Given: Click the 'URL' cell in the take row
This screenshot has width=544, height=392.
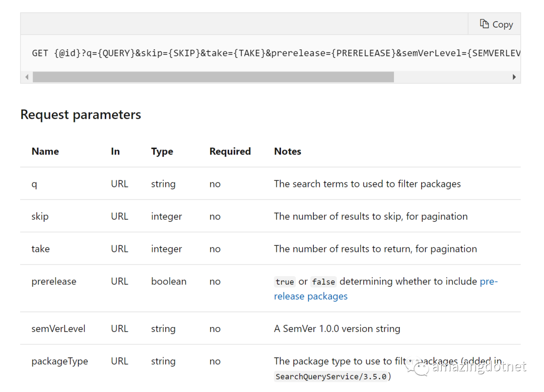Looking at the screenshot, I should click(x=120, y=249).
